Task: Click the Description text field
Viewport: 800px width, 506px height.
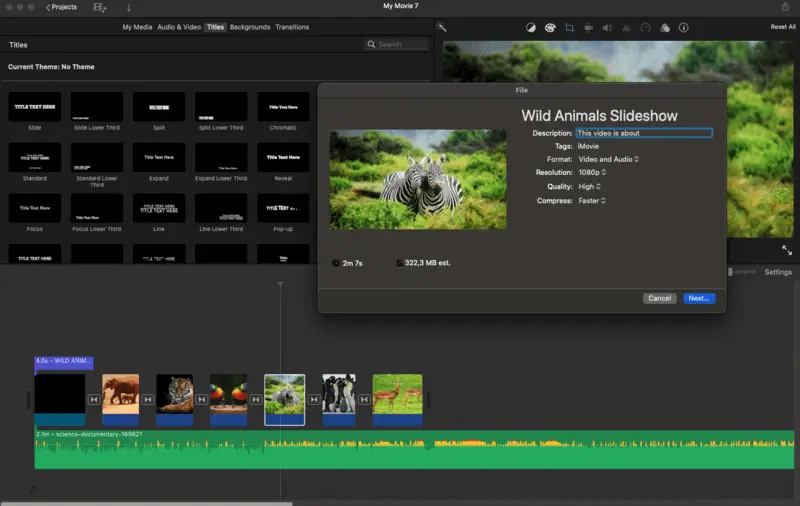Action: pyautogui.click(x=644, y=133)
